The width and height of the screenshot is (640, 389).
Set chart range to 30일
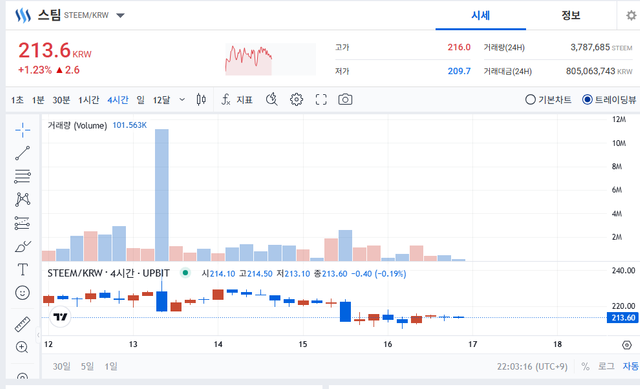(61, 367)
